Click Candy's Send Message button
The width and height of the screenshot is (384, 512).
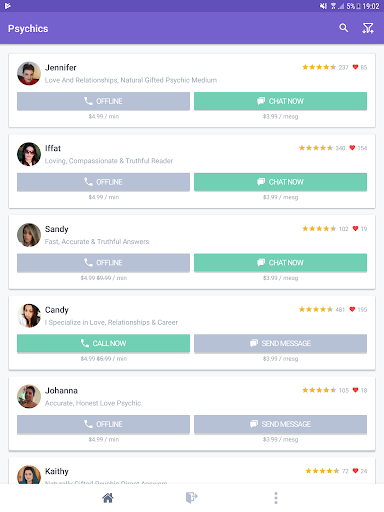coord(280,343)
